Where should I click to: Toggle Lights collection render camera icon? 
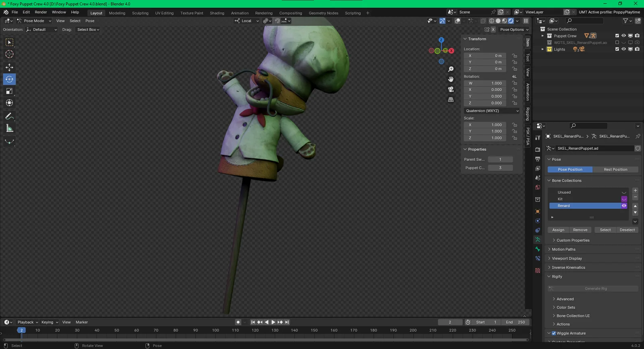pyautogui.click(x=637, y=49)
